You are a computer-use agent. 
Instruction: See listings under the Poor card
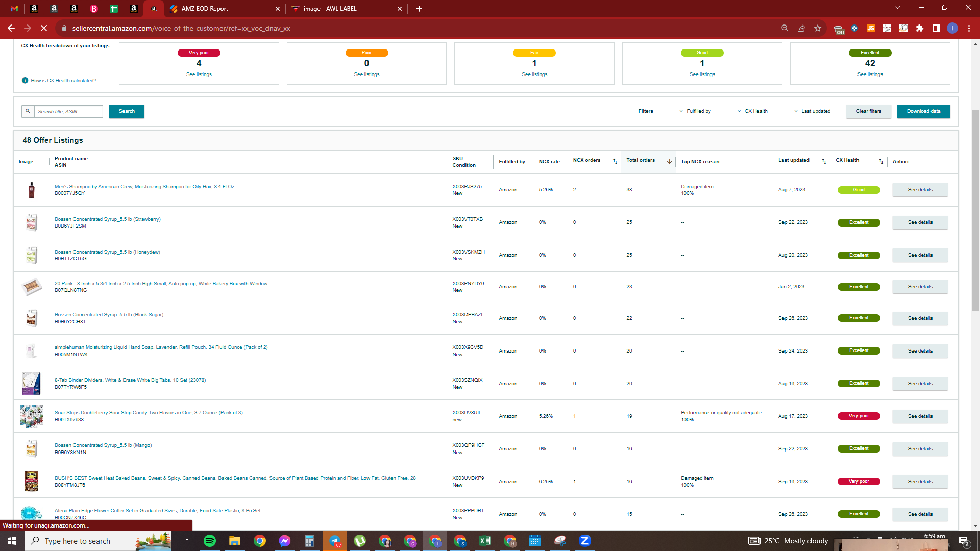coord(366,74)
